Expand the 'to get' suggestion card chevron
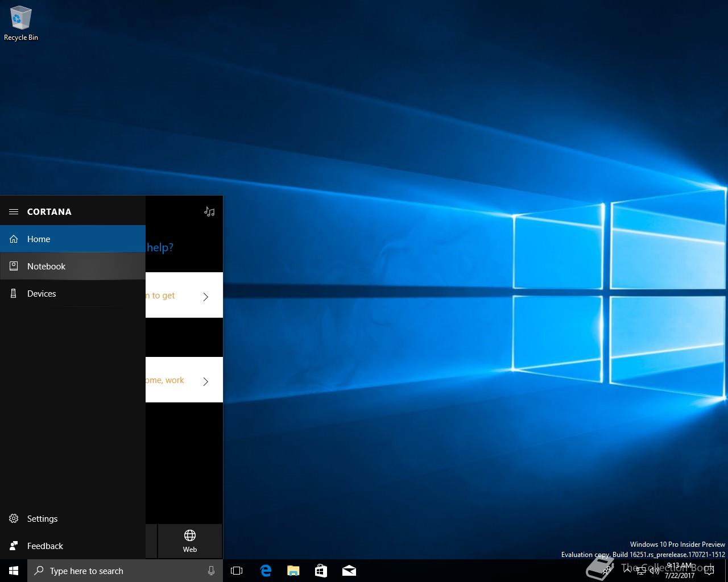This screenshot has height=582, width=728. [206, 296]
